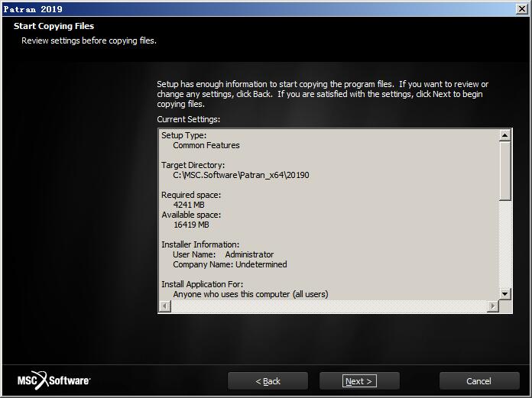This screenshot has width=532, height=398.
Task: Click the 'Company Name: Undetermined' line
Action: pos(230,264)
